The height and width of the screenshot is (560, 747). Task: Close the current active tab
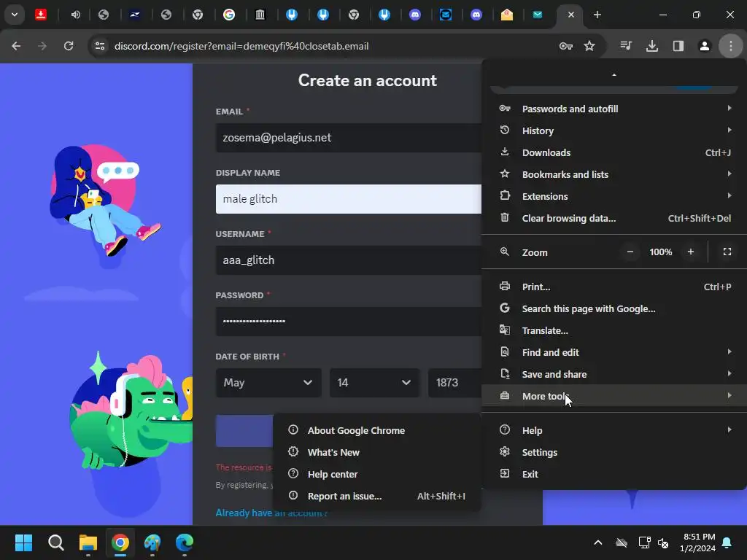(x=570, y=15)
